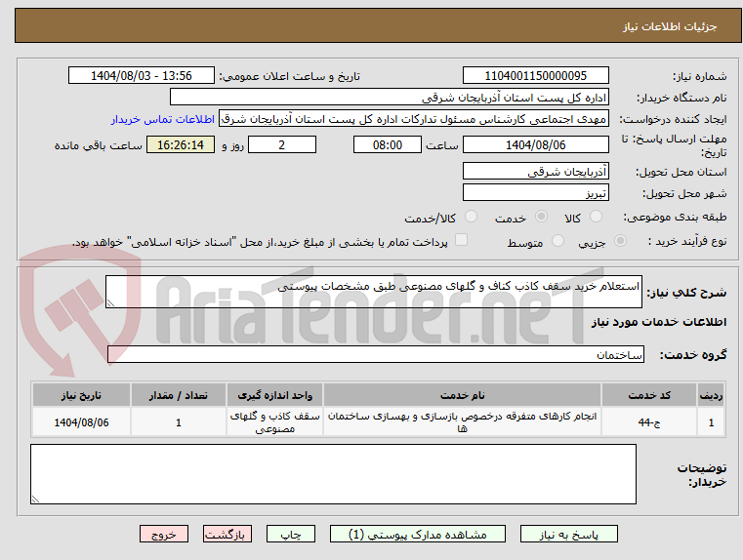Click the شهر محل تحویل field تبریز
Image resolution: width=743 pixels, height=560 pixels.
[x=535, y=193]
